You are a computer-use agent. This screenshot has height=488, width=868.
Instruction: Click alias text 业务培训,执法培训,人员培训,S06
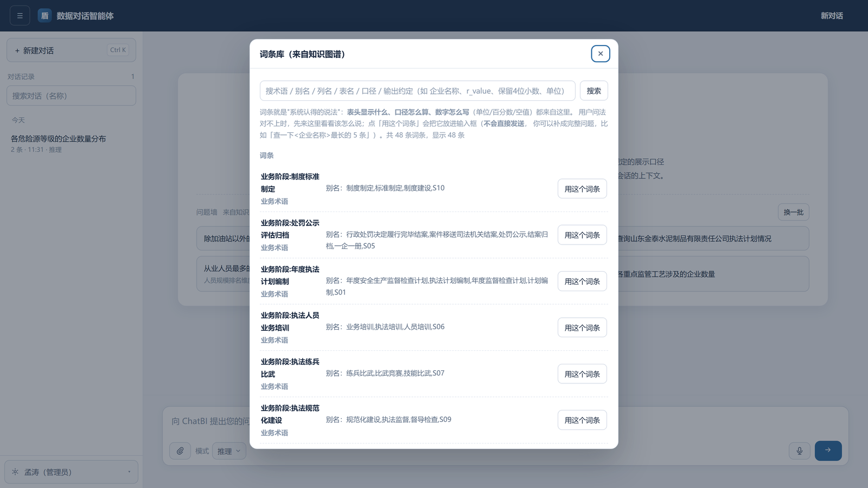click(395, 326)
